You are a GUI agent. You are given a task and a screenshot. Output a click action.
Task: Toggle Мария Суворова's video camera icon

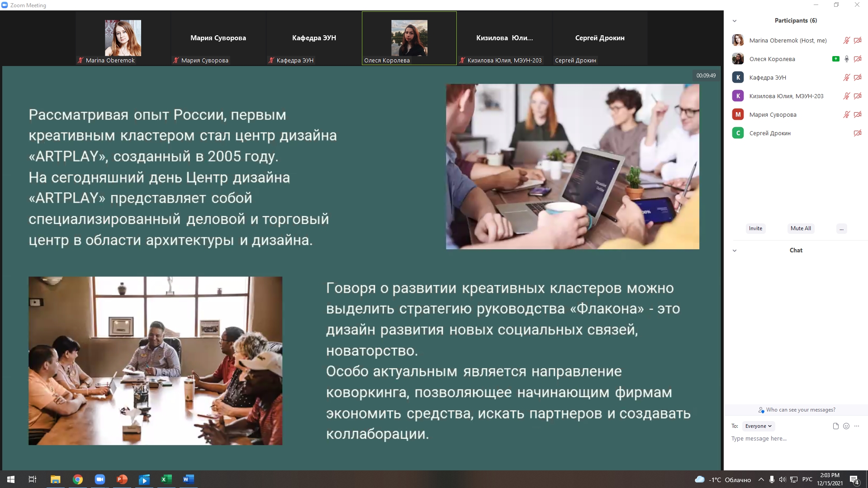[857, 114]
